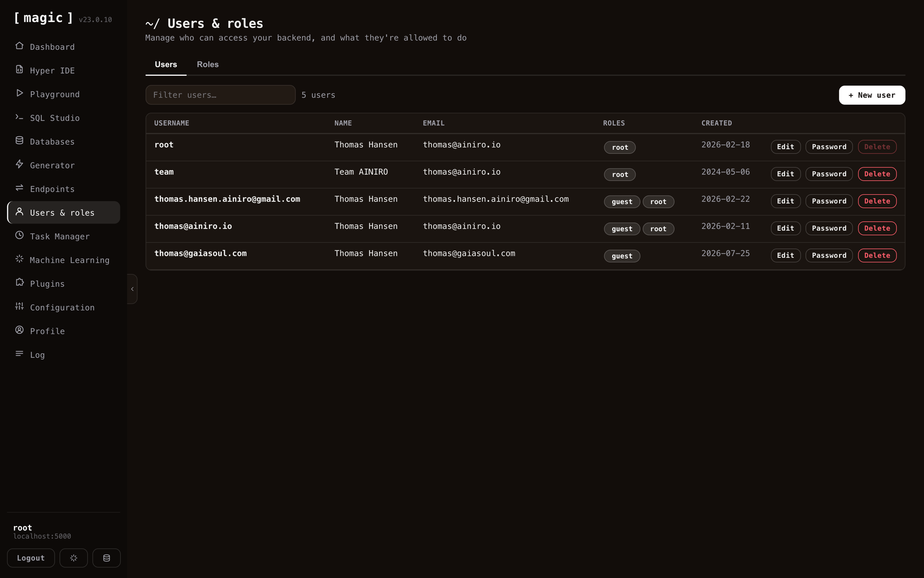
Task: Click the email thomas@gaiasoul.com cell
Action: [469, 253]
